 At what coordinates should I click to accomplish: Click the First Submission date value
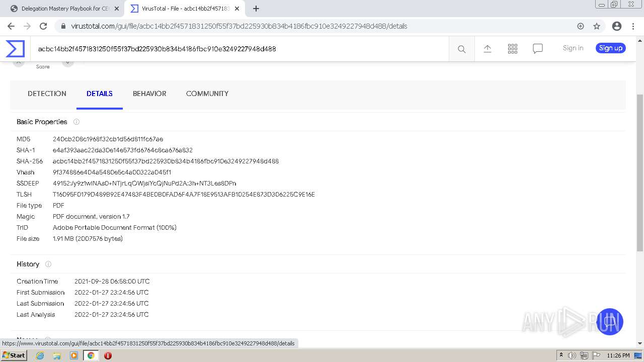[111, 293]
